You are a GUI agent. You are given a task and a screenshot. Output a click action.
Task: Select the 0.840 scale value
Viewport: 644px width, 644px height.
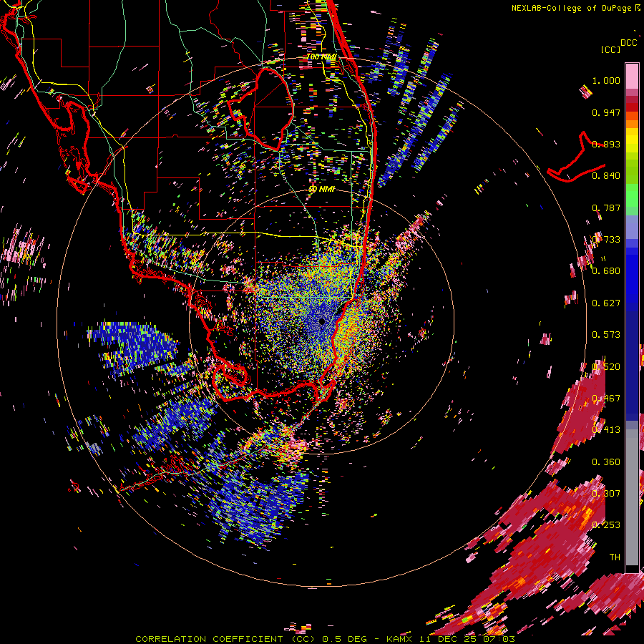click(606, 176)
